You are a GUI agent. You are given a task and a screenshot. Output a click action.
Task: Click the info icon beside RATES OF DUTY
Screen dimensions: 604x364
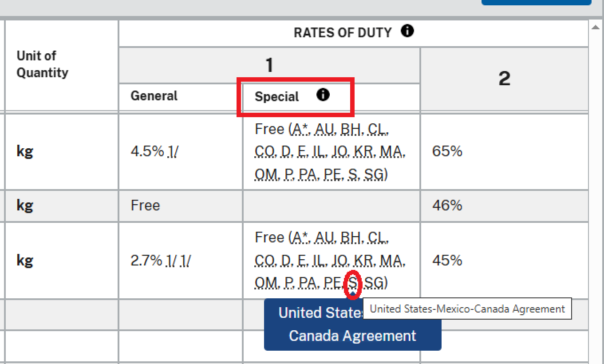pos(407,31)
